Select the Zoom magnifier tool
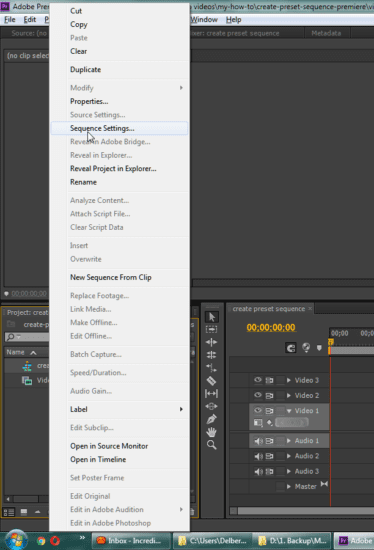Screen dimensions: 374x550 (212, 445)
